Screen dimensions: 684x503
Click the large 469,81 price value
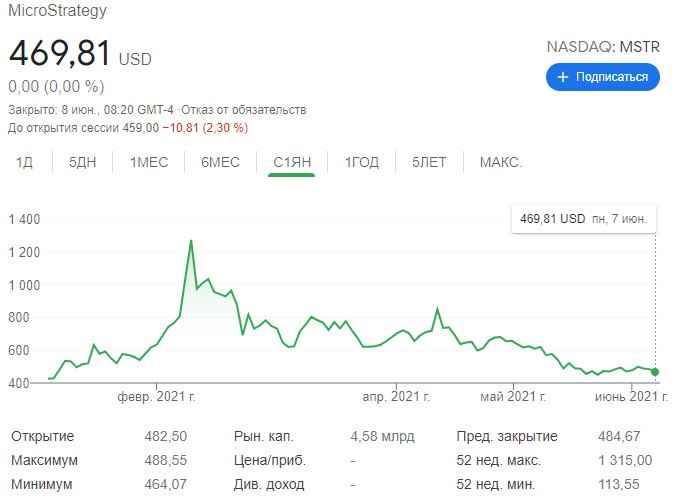pos(60,53)
